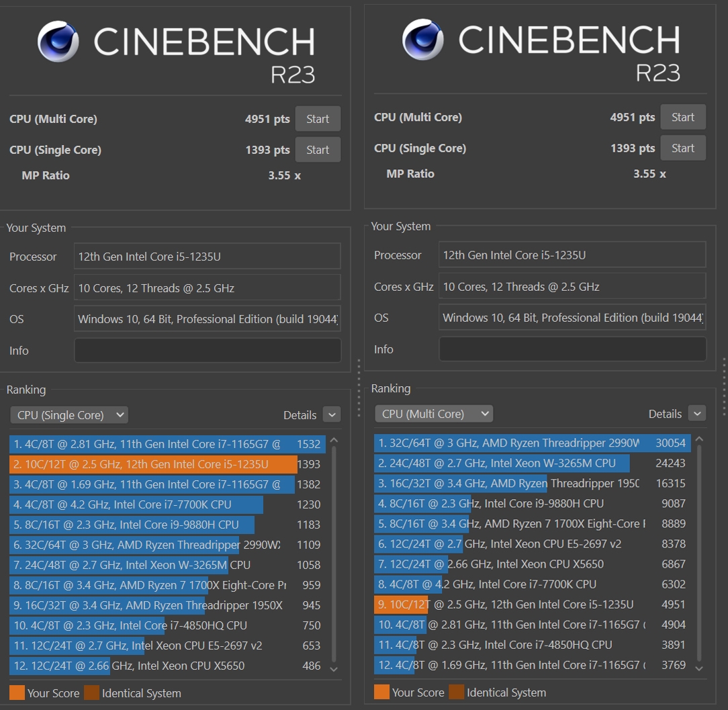728x710 pixels.
Task: Select i7-7700K row scoring 6302
Action: [533, 584]
